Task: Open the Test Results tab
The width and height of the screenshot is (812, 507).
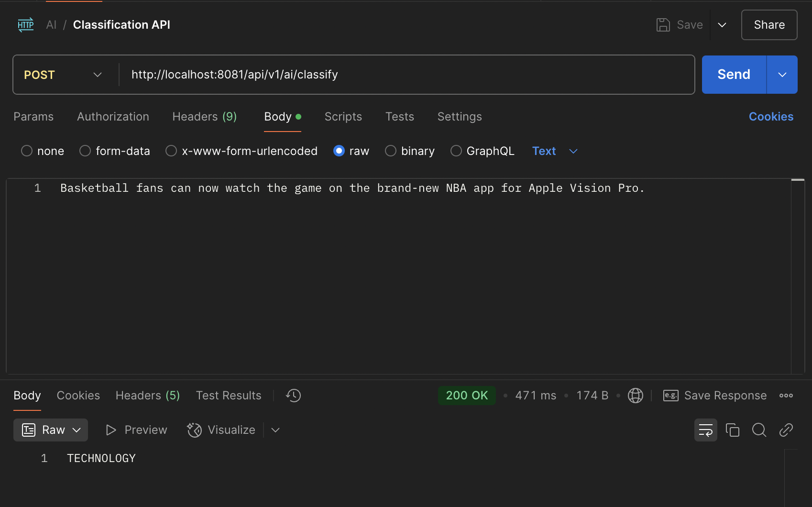Action: pos(229,396)
